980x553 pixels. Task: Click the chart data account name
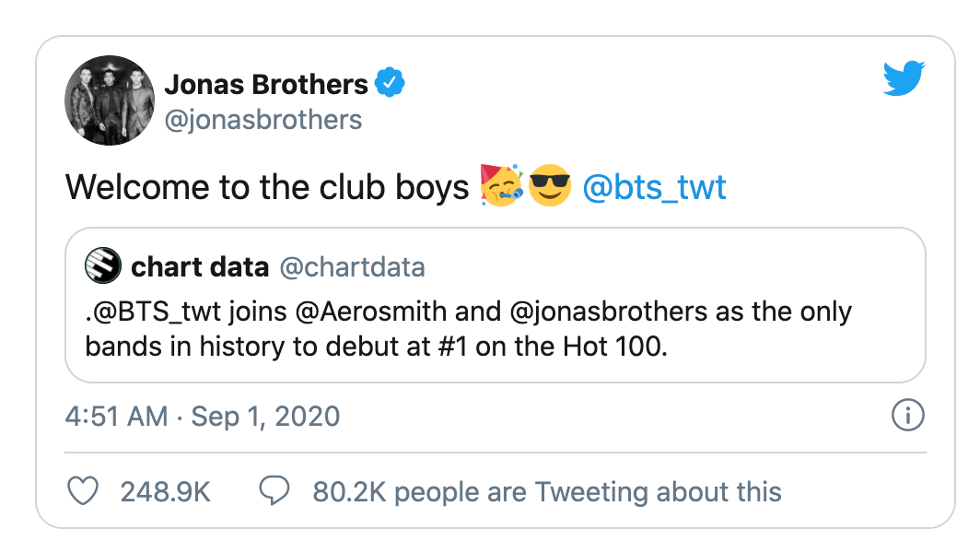200,267
